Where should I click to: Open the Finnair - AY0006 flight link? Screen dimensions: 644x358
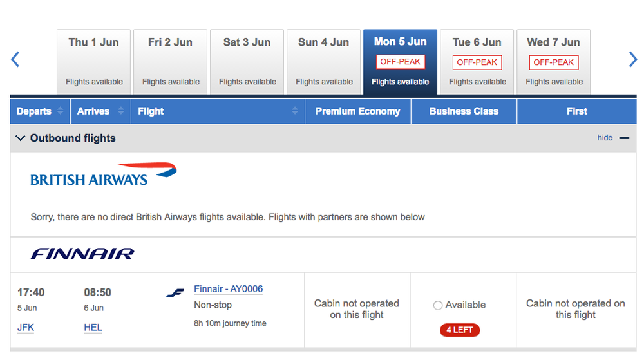coord(229,289)
